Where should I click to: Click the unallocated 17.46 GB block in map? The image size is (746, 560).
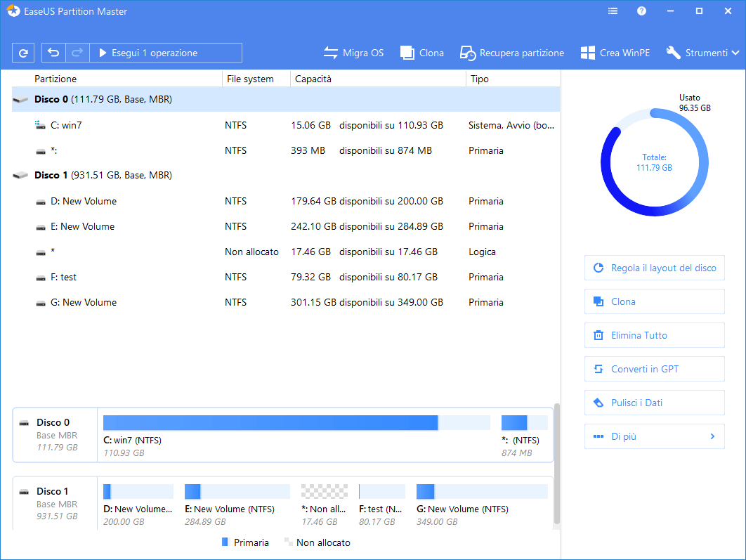325,504
